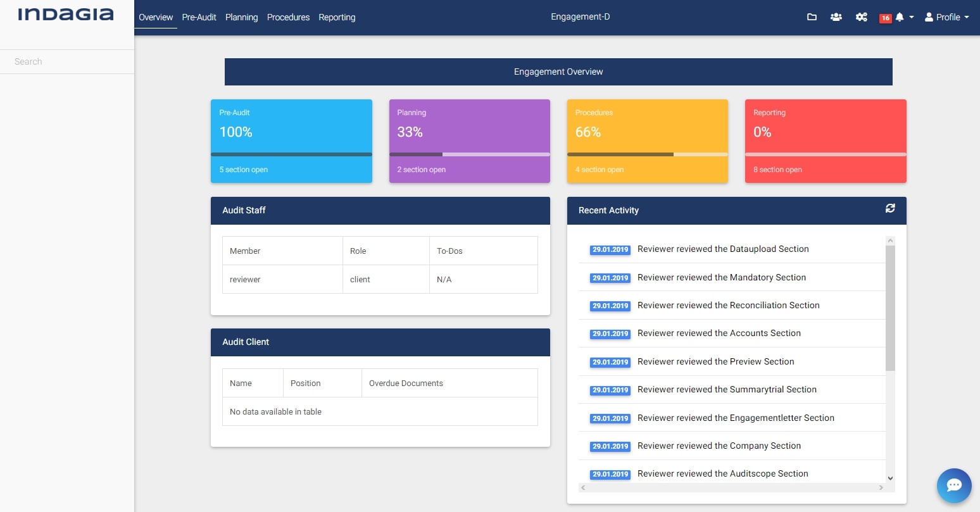
Task: Open the team members icon
Action: [x=836, y=17]
